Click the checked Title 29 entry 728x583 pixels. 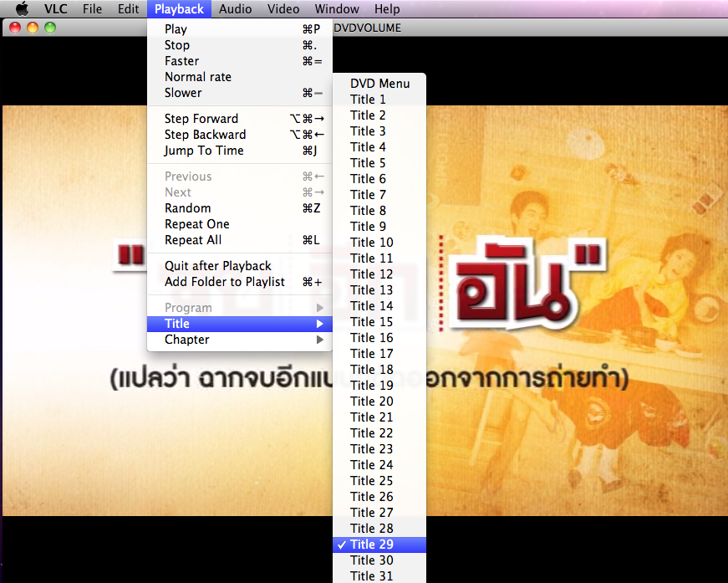pyautogui.click(x=379, y=545)
